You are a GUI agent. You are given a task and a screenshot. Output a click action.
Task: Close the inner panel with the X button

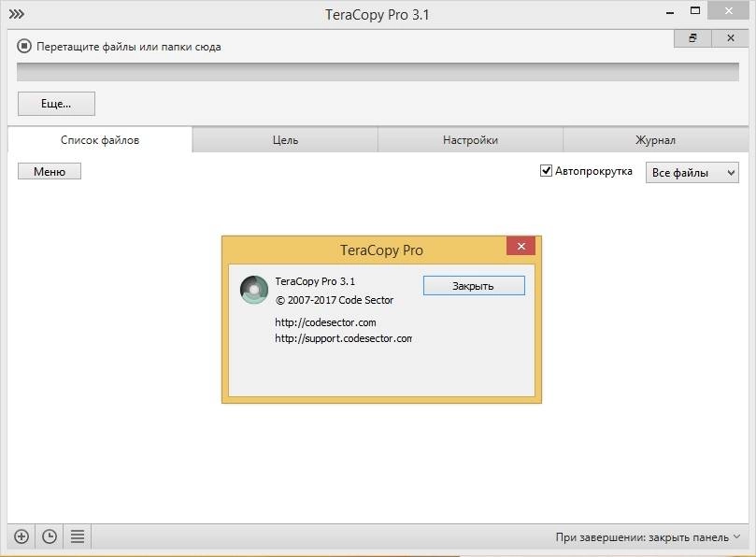731,37
